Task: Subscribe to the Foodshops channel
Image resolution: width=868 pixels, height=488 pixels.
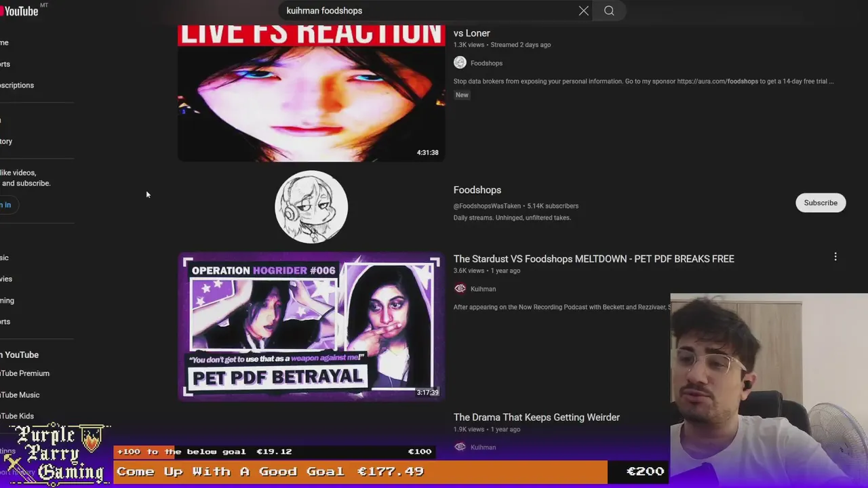Action: [821, 203]
